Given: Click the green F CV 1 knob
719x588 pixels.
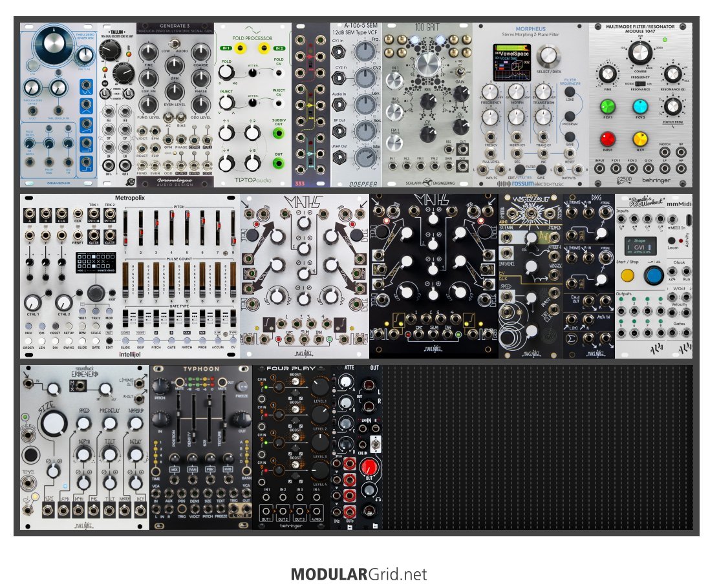Looking at the screenshot, I should (608, 107).
